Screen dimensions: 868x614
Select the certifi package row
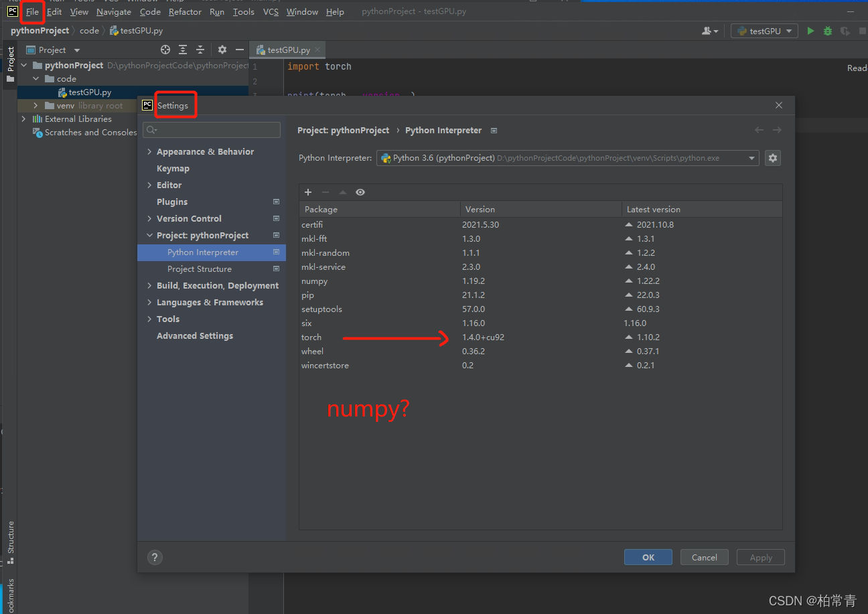(540, 225)
